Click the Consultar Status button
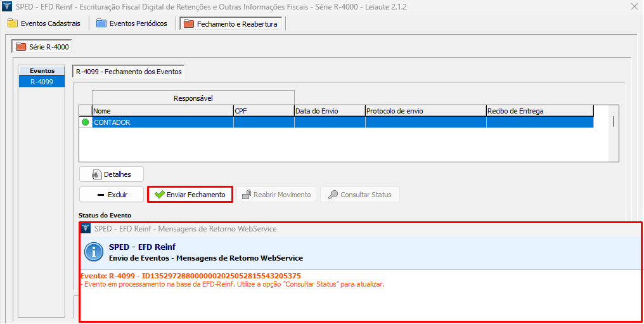 [359, 195]
